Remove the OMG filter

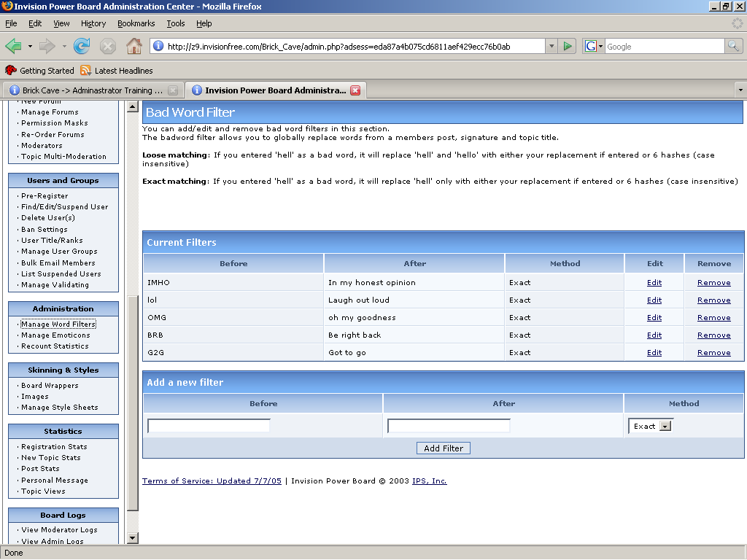(x=713, y=318)
